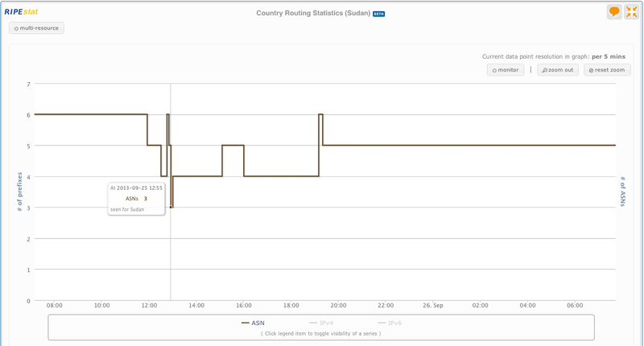Click the RIPEstat logo
Screen dimensions: 644x346
(x=21, y=12)
